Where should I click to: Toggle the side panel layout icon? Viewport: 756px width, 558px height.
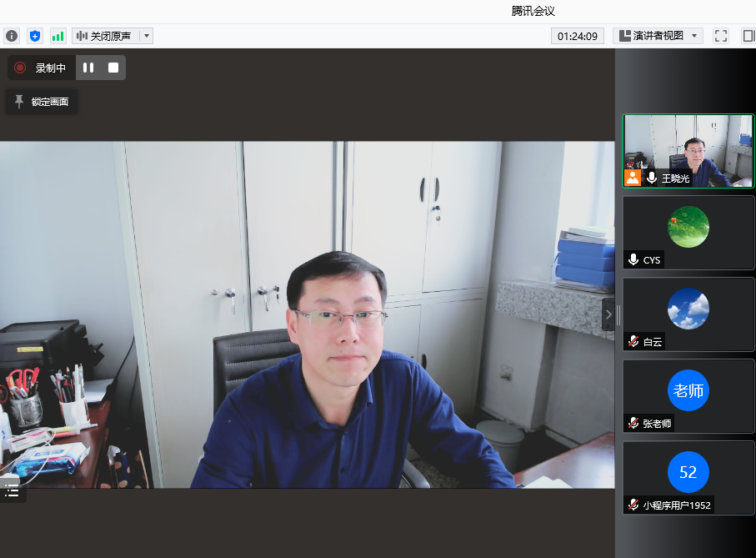tap(748, 36)
